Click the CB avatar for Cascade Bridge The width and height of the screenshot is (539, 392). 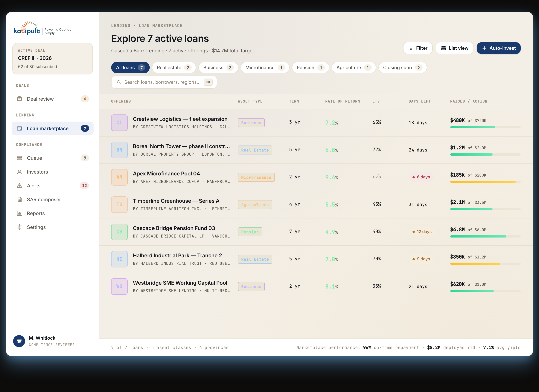[x=119, y=232]
